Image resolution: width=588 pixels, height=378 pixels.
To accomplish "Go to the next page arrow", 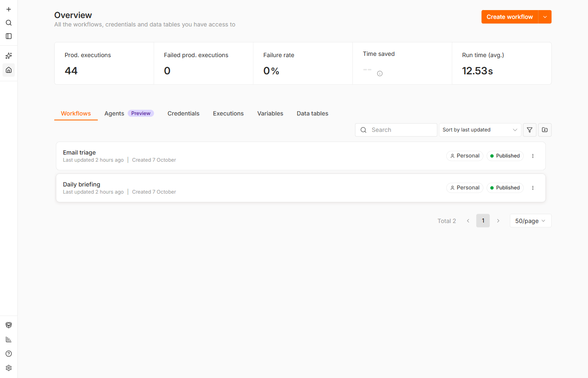I will point(498,221).
